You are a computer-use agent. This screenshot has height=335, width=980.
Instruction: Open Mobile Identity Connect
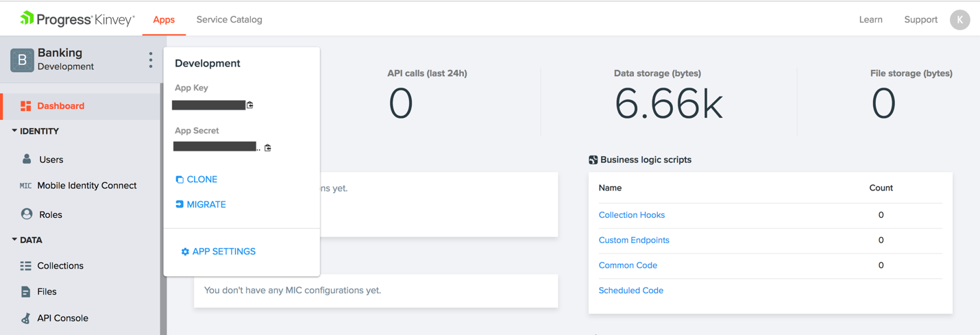(x=86, y=186)
